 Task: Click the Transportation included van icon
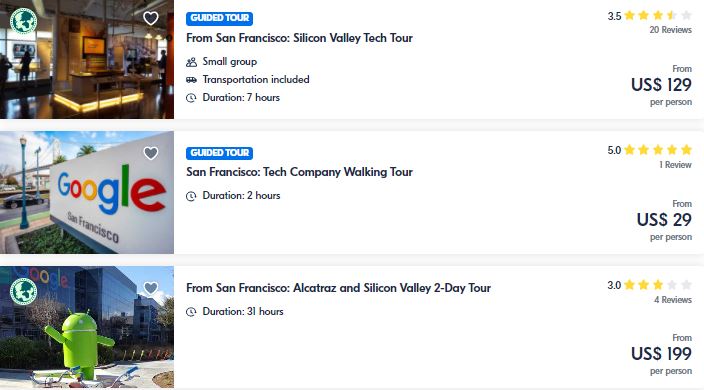[191, 80]
